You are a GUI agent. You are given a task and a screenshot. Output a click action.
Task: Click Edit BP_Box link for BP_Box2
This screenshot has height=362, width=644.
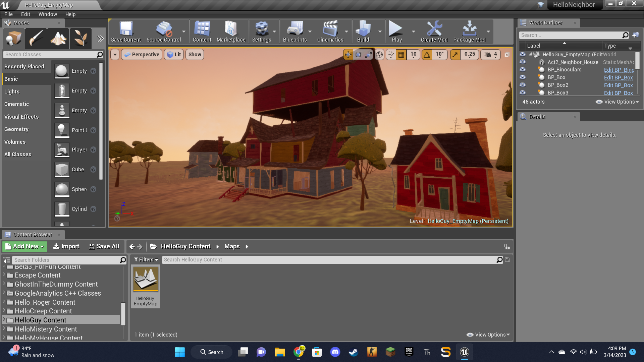pyautogui.click(x=618, y=85)
